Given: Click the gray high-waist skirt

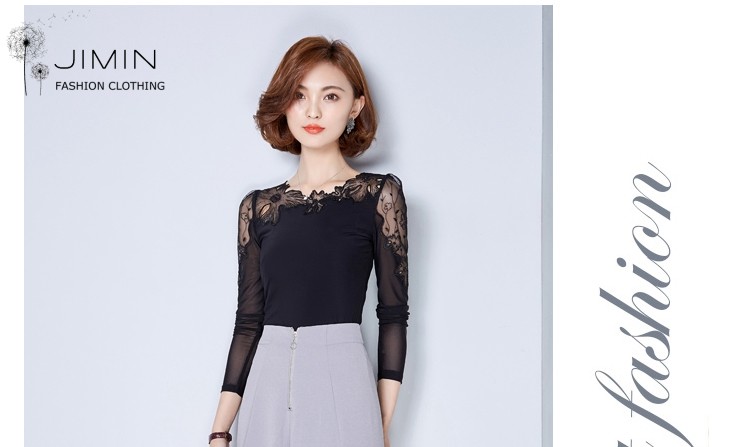Looking at the screenshot, I should 310,385.
